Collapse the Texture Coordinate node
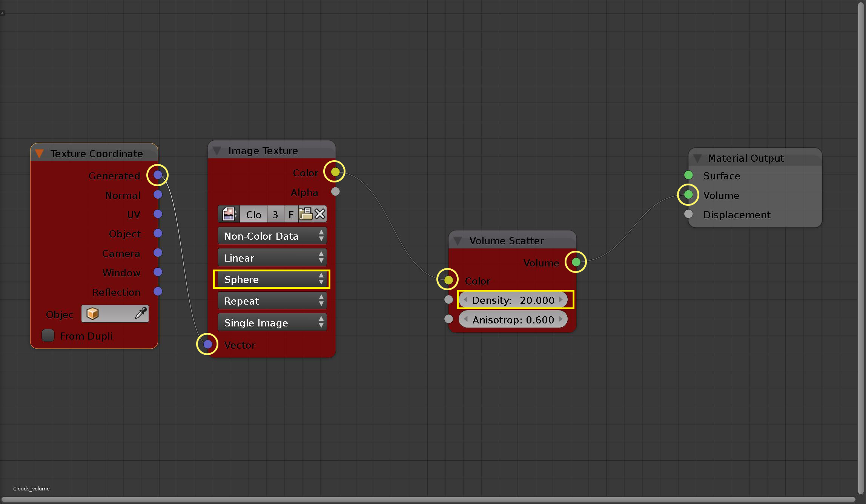Viewport: 866px width, 504px height. tap(39, 154)
